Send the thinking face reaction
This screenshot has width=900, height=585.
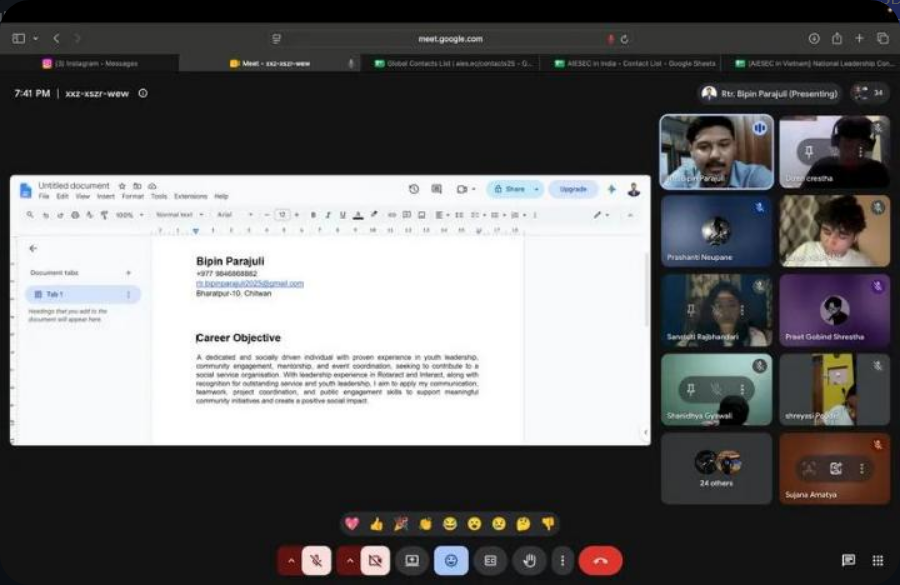click(x=523, y=524)
